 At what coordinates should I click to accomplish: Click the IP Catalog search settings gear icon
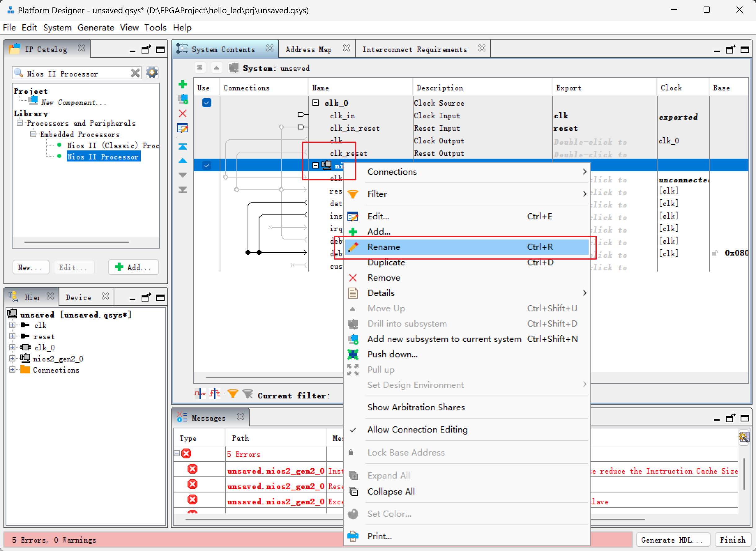152,73
